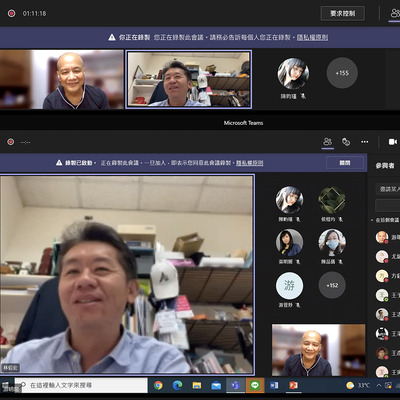Screen dimensions: 400x400
Task: Open File Explorer from the taskbar
Action: tap(197, 385)
